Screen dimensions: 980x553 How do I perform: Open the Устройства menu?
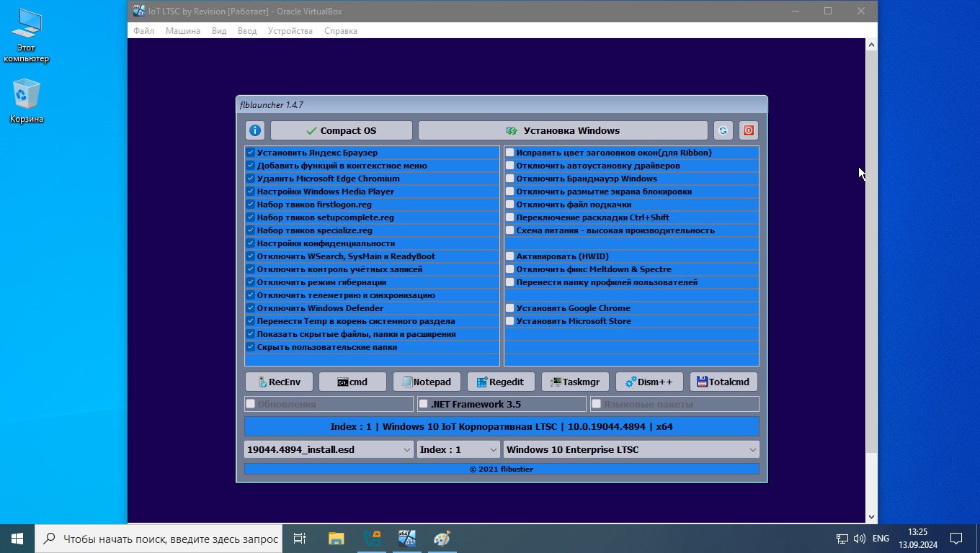point(290,31)
